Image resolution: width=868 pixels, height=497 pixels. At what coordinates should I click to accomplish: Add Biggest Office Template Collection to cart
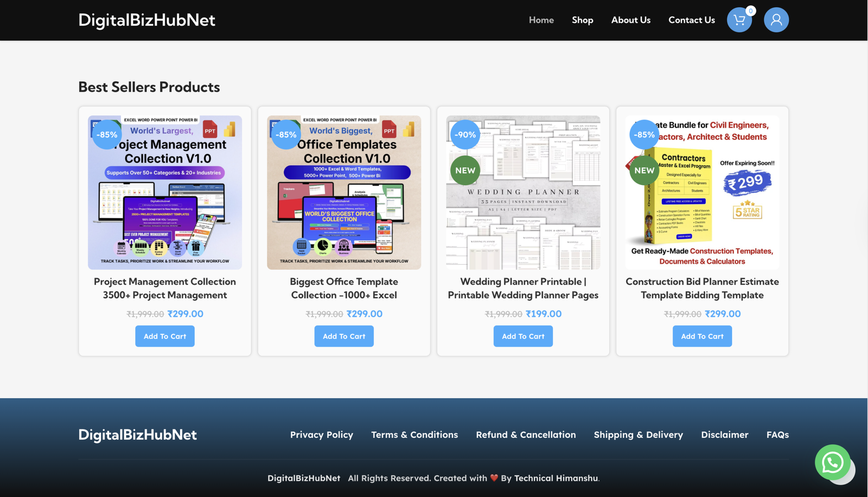344,336
